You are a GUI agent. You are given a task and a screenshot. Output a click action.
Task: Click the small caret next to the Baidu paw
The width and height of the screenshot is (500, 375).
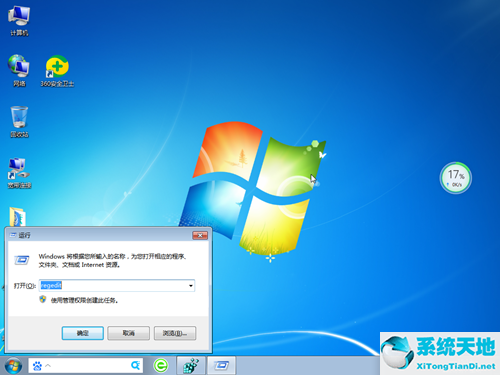pos(48,366)
